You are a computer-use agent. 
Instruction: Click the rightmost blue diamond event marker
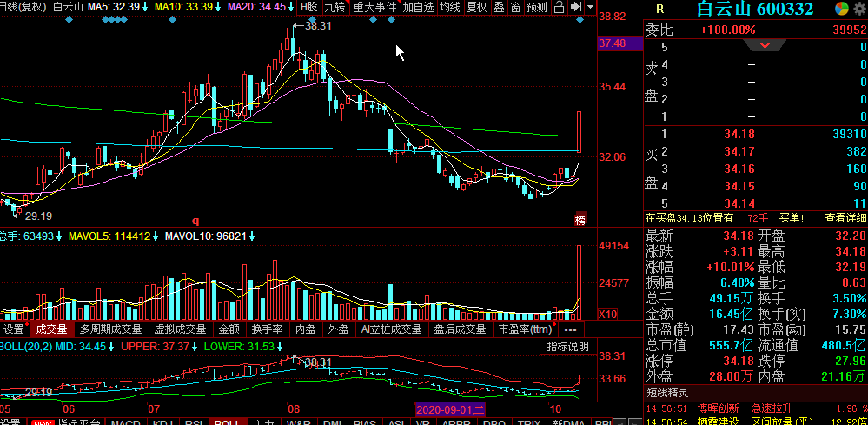click(x=580, y=20)
